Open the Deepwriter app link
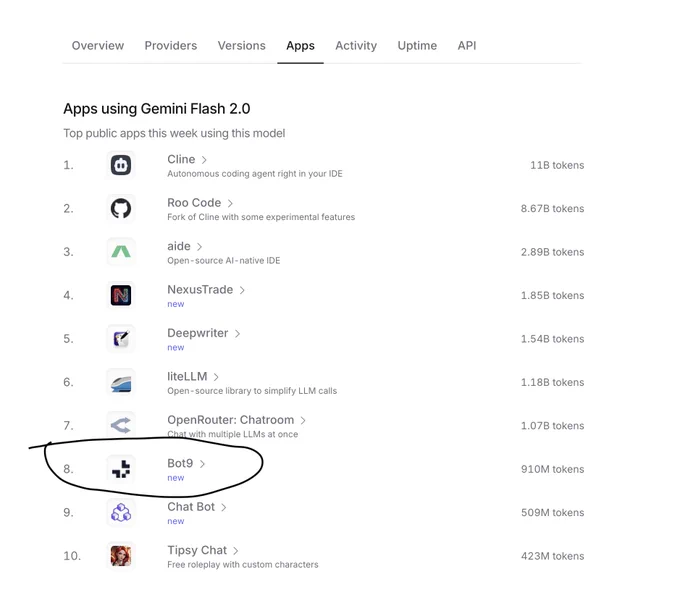This screenshot has width=680, height=603. pyautogui.click(x=198, y=333)
